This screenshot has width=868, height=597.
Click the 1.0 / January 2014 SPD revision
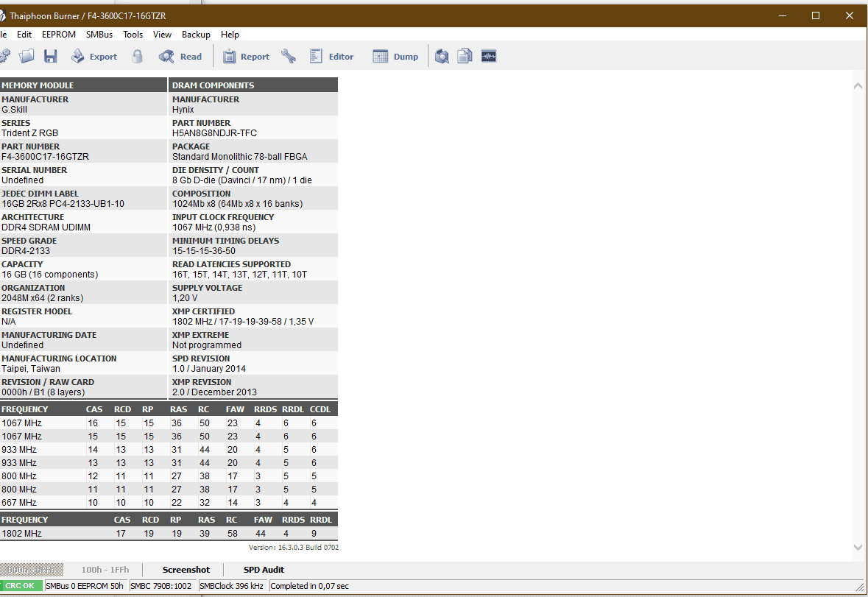coord(209,369)
